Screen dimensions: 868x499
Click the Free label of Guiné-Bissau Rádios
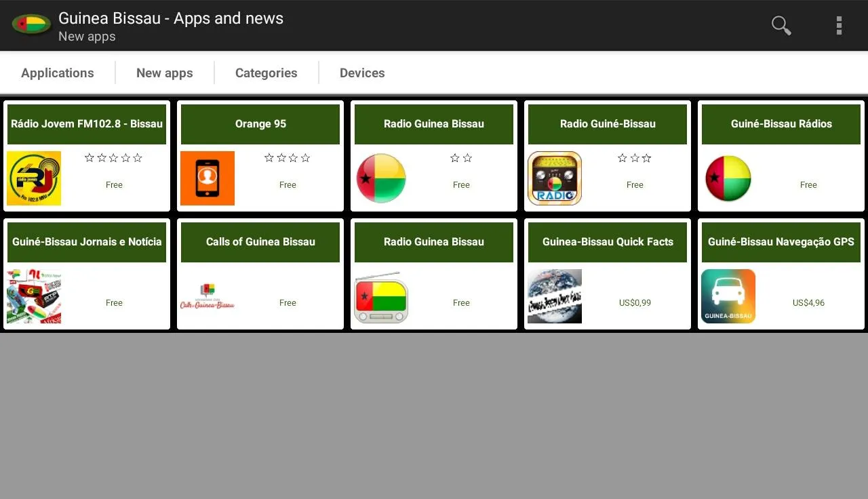[x=808, y=185]
